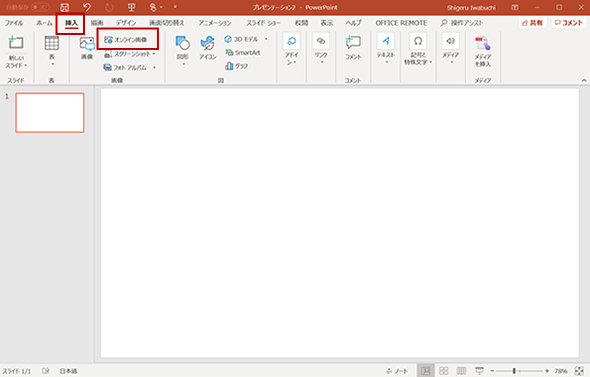This screenshot has height=377, width=590.
Task: Switch to Reading view
Action: tap(461, 371)
